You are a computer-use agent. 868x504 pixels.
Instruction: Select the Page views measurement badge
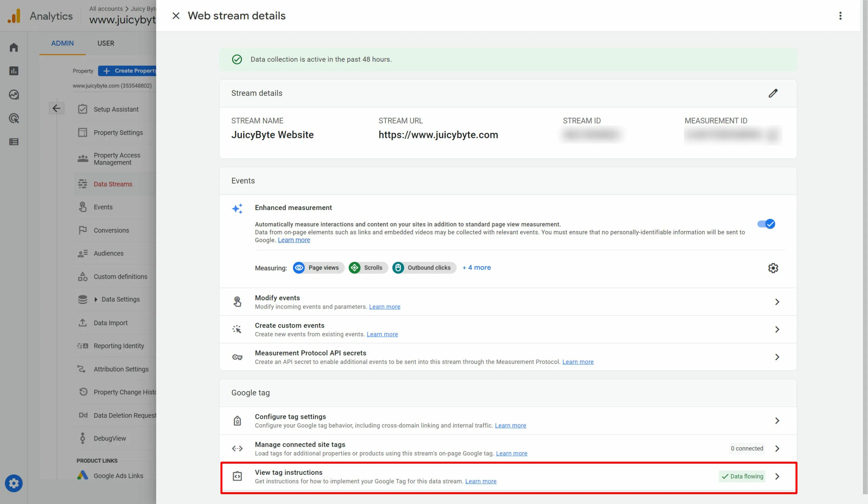tap(318, 268)
